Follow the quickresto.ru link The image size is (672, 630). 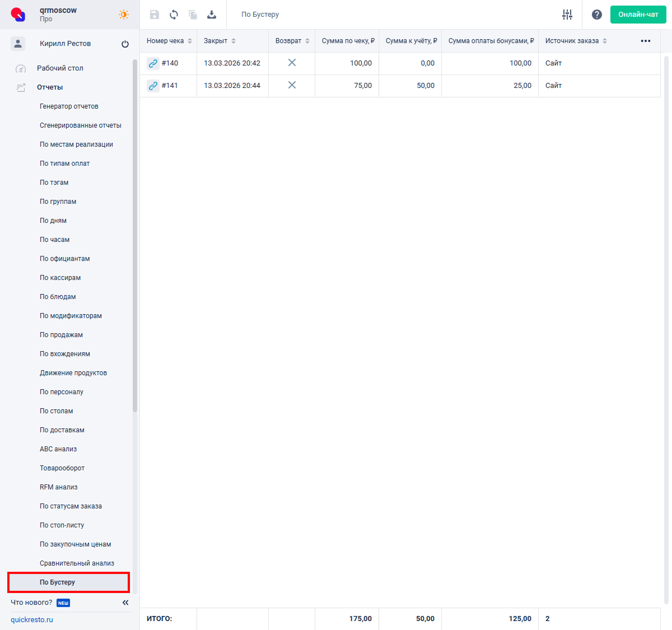[x=32, y=620]
